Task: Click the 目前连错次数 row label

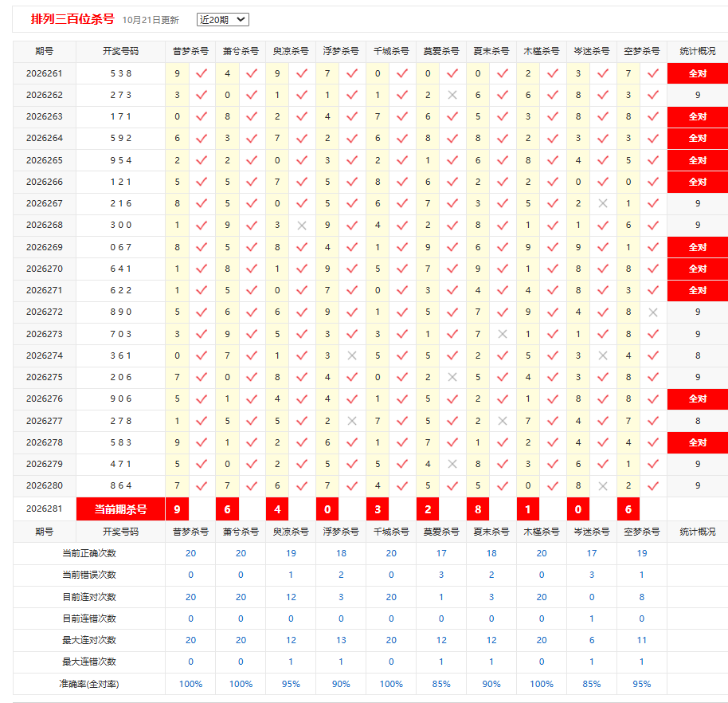Action: click(x=89, y=619)
